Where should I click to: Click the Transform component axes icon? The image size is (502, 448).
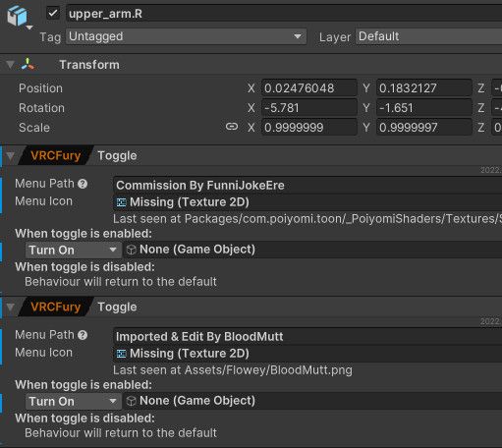point(28,64)
